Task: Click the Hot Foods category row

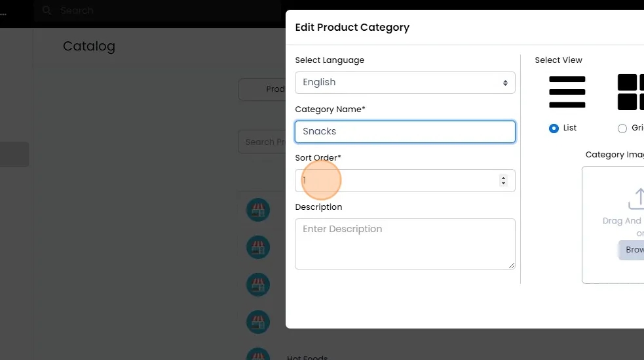Action: coord(307,357)
